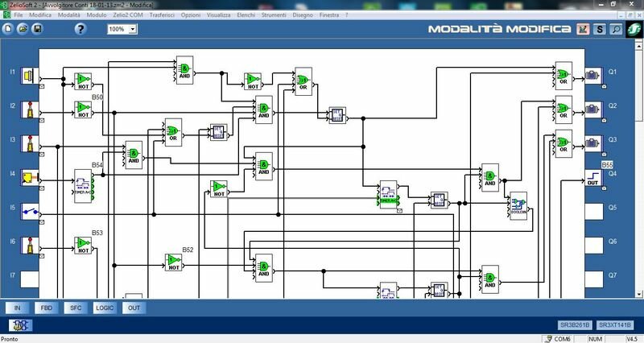This screenshot has height=343, width=644.
Task: Click the New file toolbar icon
Action: pyautogui.click(x=8, y=29)
